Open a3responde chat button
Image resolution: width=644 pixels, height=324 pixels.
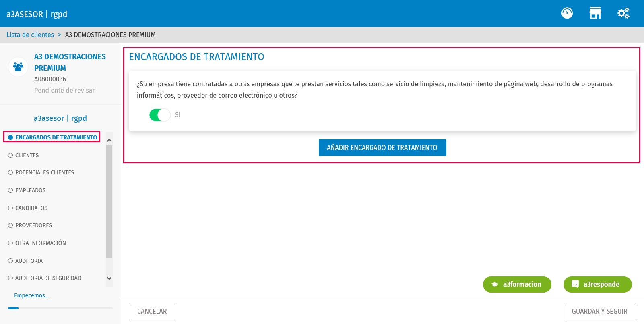[x=598, y=285]
